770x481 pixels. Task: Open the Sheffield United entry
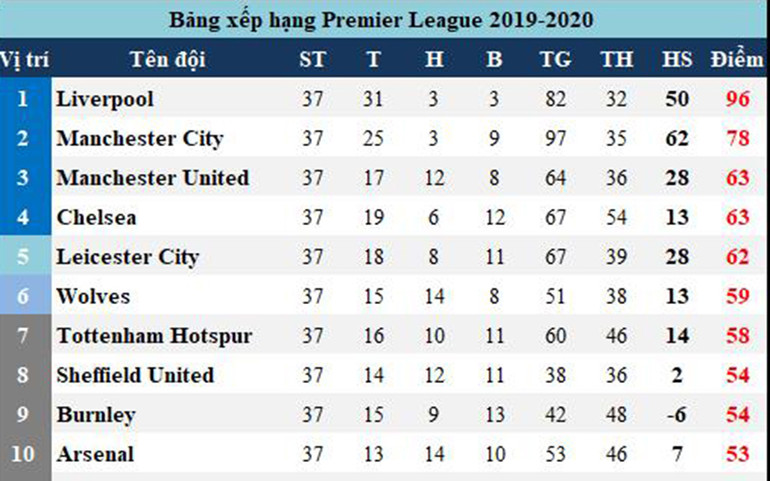click(x=135, y=376)
